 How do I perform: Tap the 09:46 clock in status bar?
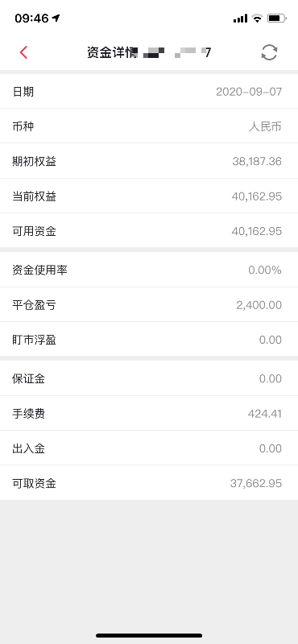(31, 18)
